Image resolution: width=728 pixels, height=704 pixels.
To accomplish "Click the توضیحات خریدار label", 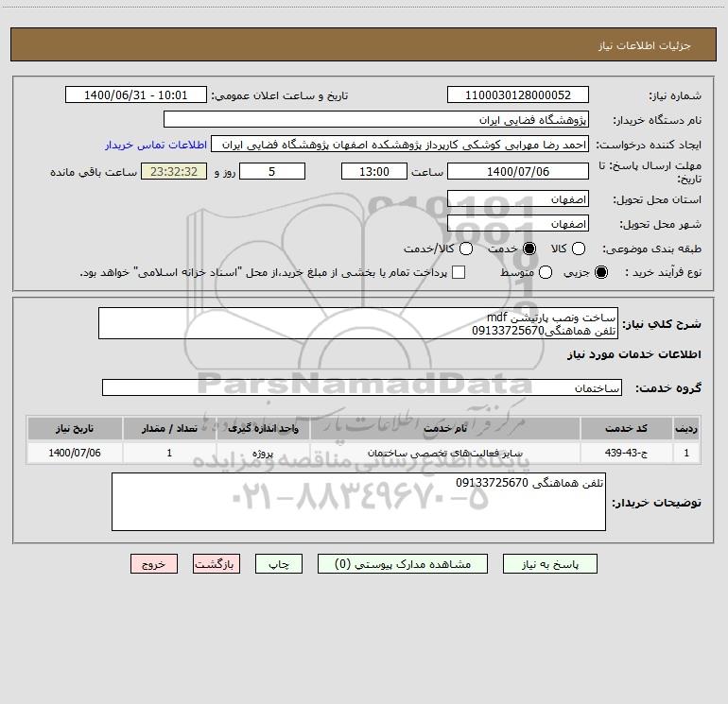I will [656, 502].
